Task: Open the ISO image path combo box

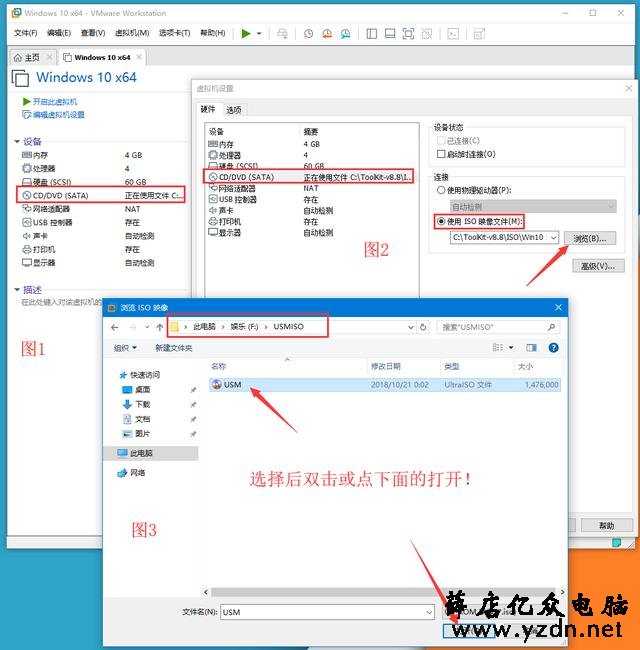Action: tap(504, 238)
